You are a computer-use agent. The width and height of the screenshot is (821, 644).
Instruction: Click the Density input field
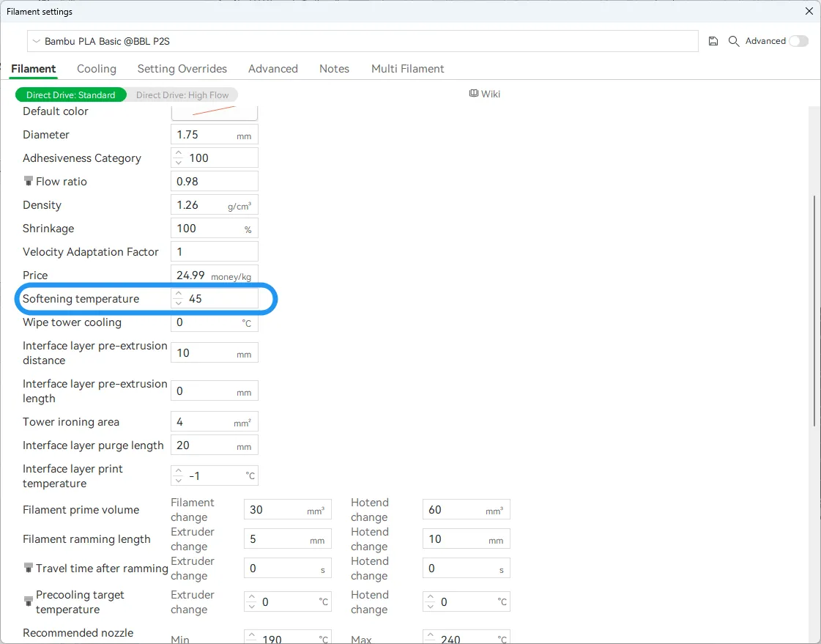(214, 204)
